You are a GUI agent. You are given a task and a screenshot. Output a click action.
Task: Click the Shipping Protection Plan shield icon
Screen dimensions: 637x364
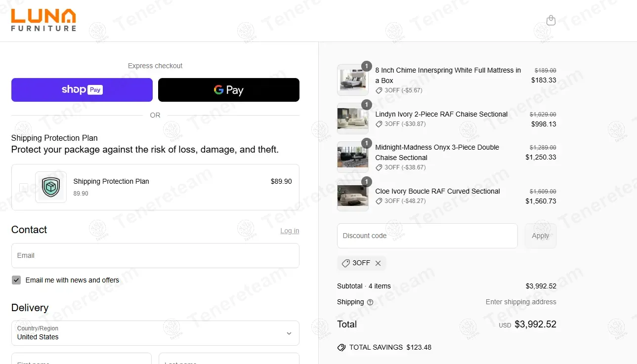click(51, 187)
